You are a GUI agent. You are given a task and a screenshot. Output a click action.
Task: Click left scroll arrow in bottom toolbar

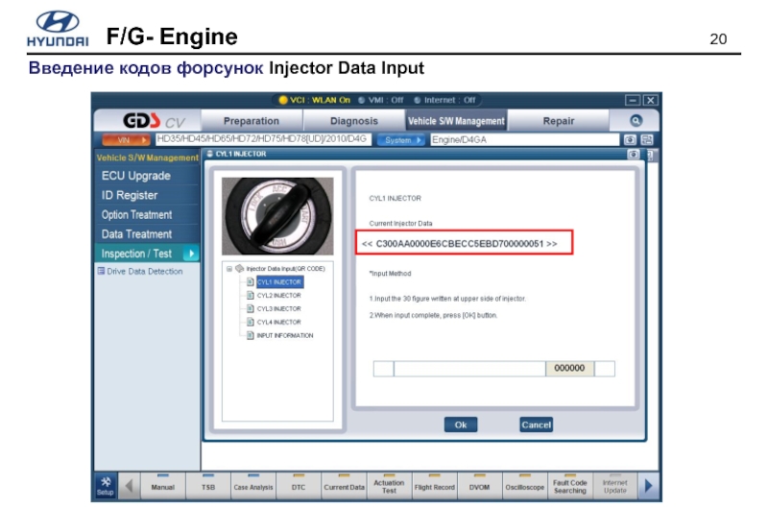[x=130, y=486]
